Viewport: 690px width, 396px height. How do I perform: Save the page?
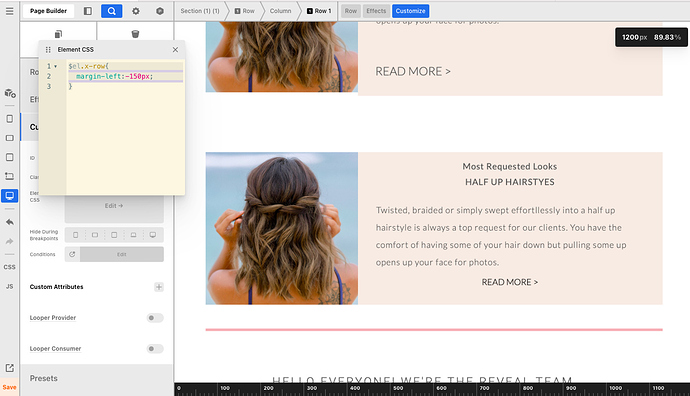pyautogui.click(x=9, y=387)
